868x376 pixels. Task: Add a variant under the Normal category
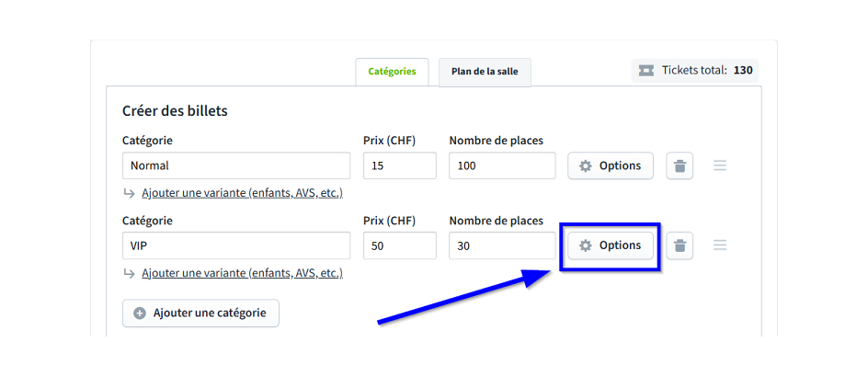[x=242, y=193]
